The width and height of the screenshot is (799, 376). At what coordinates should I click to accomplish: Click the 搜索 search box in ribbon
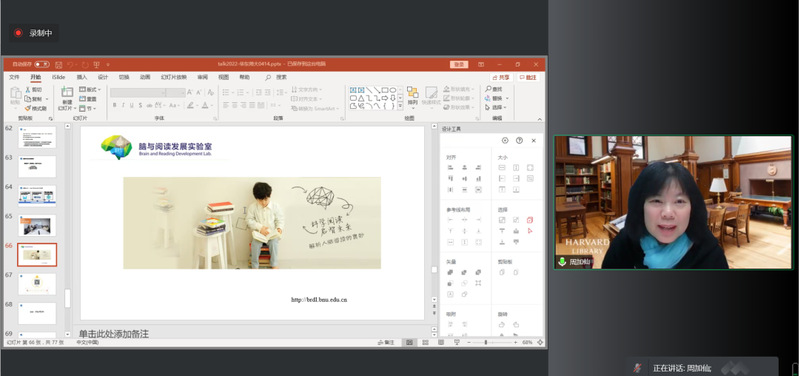[276, 77]
